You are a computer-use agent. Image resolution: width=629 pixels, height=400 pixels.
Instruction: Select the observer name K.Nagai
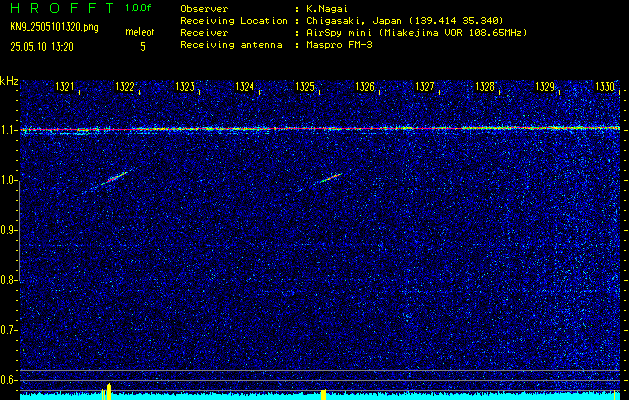[327, 8]
